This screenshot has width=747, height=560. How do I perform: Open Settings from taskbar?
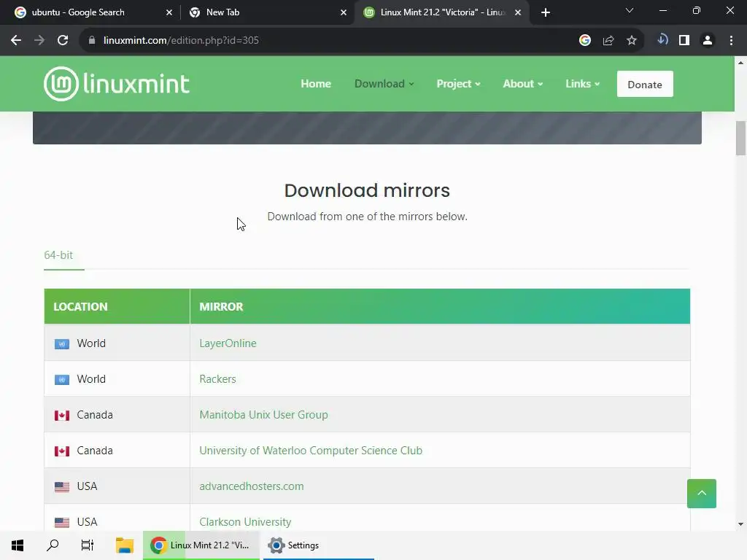(x=318, y=545)
